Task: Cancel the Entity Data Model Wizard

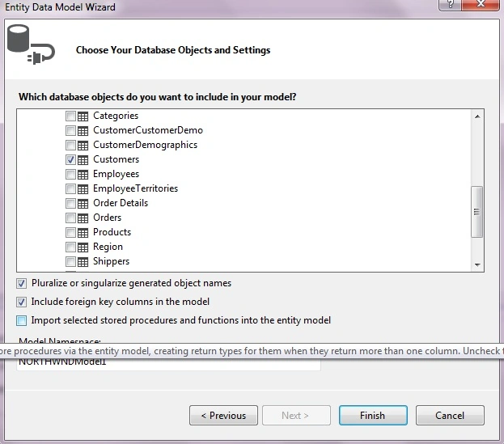Action: [x=450, y=416]
